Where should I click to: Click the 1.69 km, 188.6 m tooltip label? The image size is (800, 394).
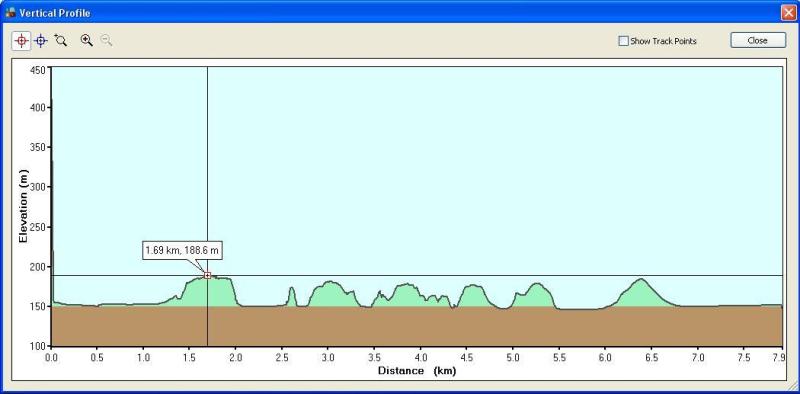coord(182,251)
